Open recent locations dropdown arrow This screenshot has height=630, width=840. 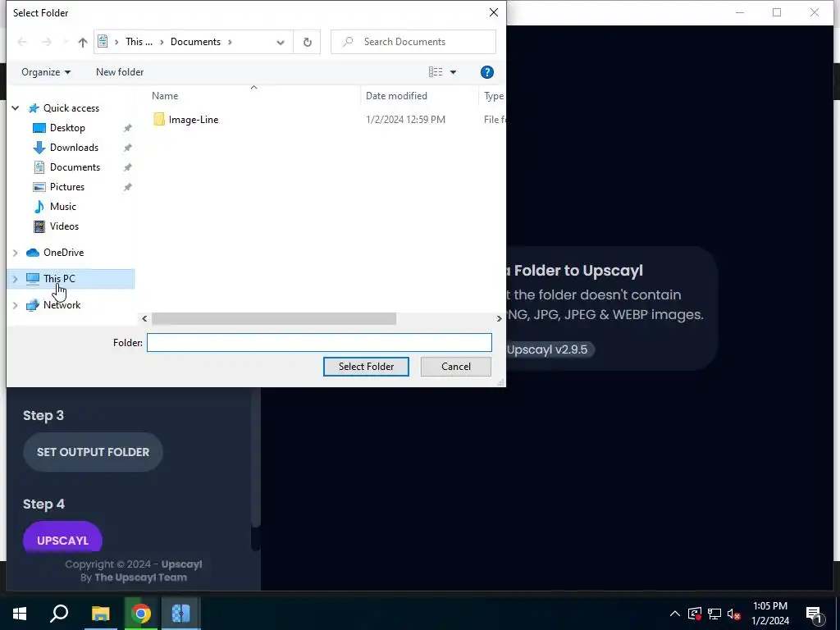tap(66, 42)
